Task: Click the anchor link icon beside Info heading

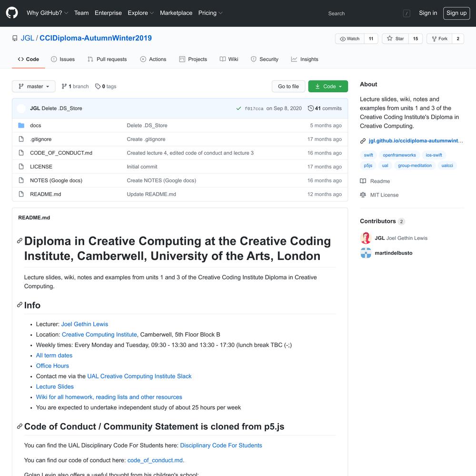Action: 20,305
